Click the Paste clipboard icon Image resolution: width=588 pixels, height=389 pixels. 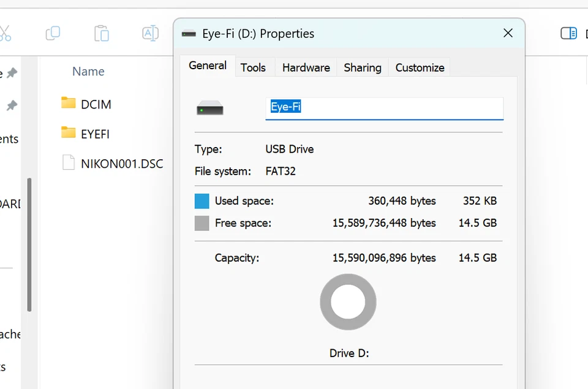point(102,33)
